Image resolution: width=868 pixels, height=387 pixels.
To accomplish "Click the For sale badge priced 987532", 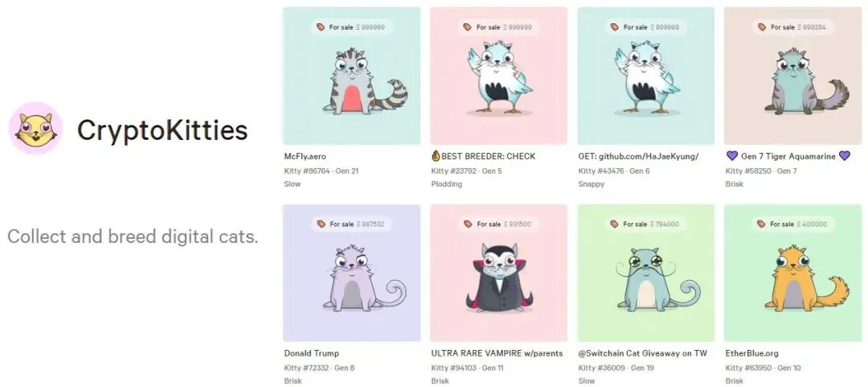I will tap(351, 224).
